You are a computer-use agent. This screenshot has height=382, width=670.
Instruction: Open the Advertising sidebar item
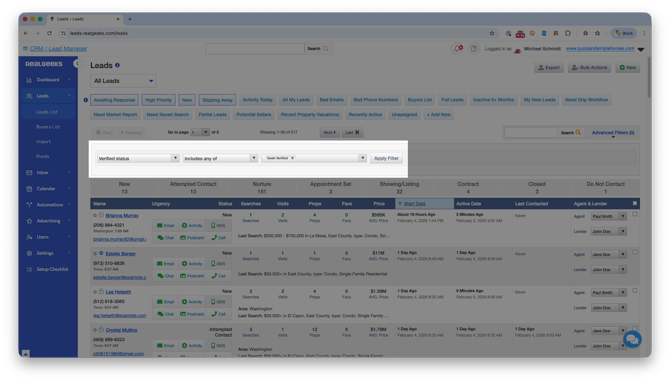tap(48, 221)
